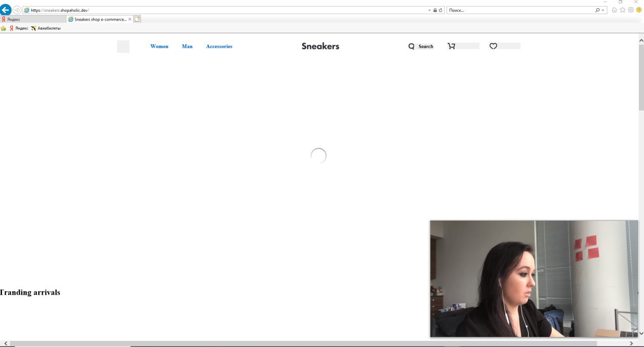
Task: Click the vertical scrollbar thumb
Action: click(641, 77)
